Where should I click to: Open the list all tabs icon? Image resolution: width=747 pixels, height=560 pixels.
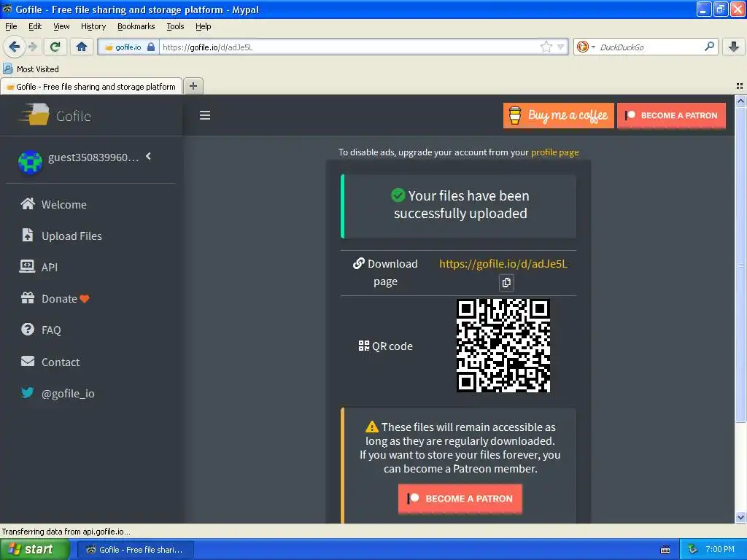740,86
